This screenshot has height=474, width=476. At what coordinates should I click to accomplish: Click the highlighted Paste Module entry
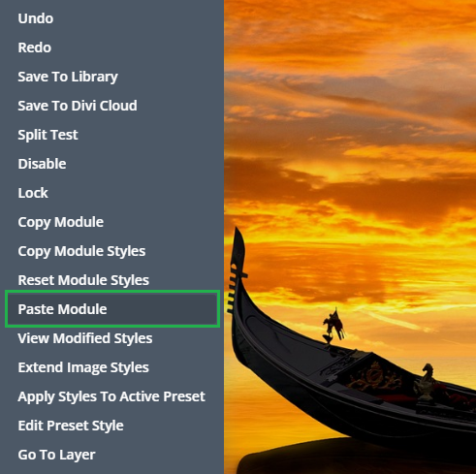112,309
